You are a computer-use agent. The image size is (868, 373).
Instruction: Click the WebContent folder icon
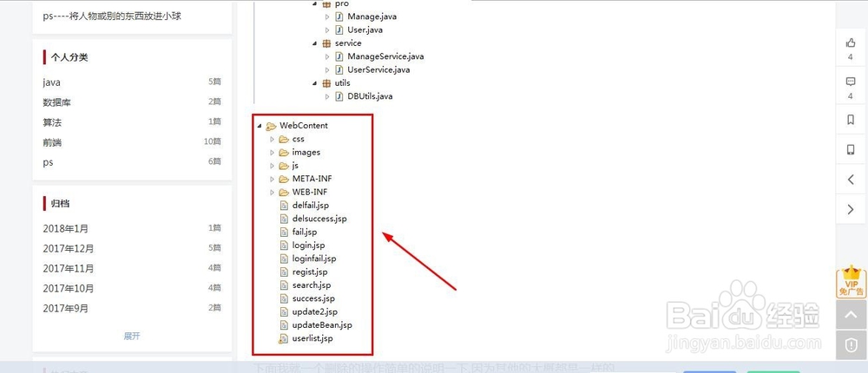pyautogui.click(x=271, y=126)
